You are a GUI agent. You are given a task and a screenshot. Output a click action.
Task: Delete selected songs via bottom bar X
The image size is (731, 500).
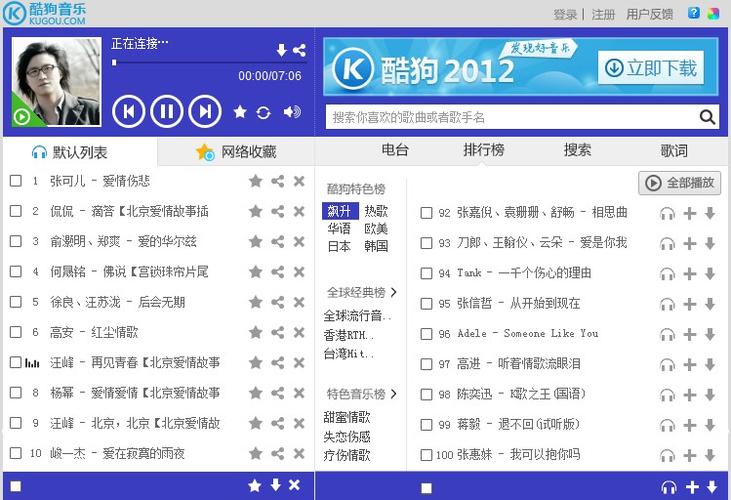[294, 485]
